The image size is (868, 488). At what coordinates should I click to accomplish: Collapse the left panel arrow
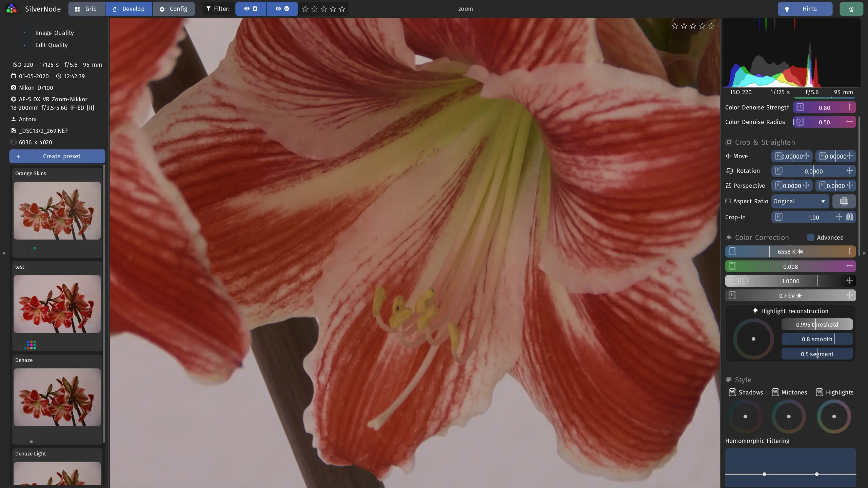[x=3, y=253]
